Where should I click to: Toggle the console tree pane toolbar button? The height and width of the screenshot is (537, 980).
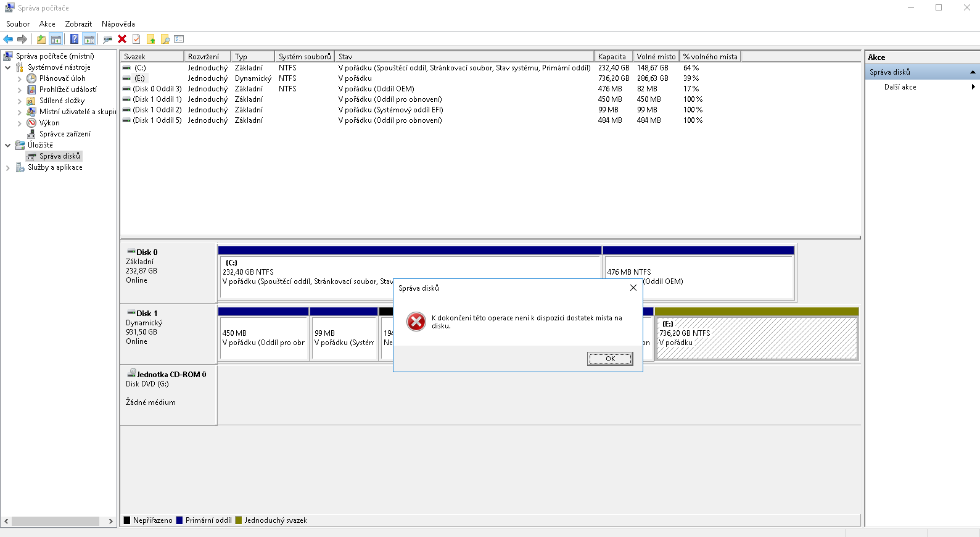56,39
